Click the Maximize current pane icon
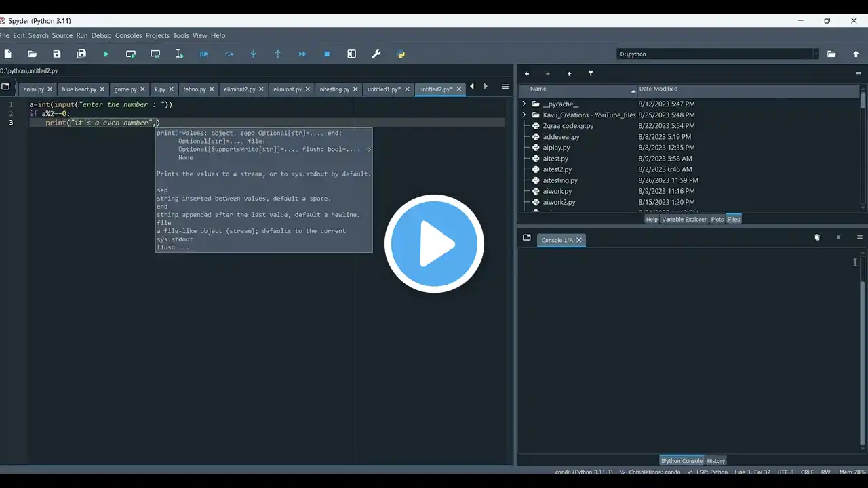The image size is (868, 488). click(351, 54)
